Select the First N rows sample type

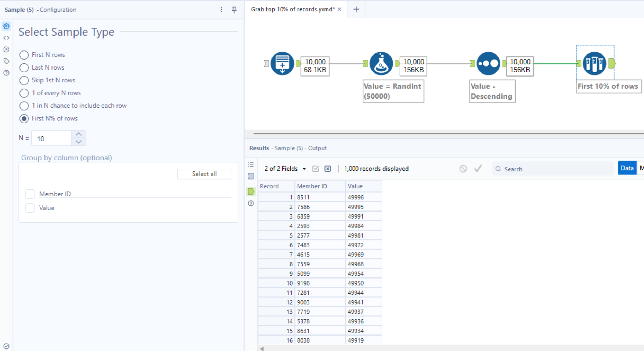pos(24,55)
